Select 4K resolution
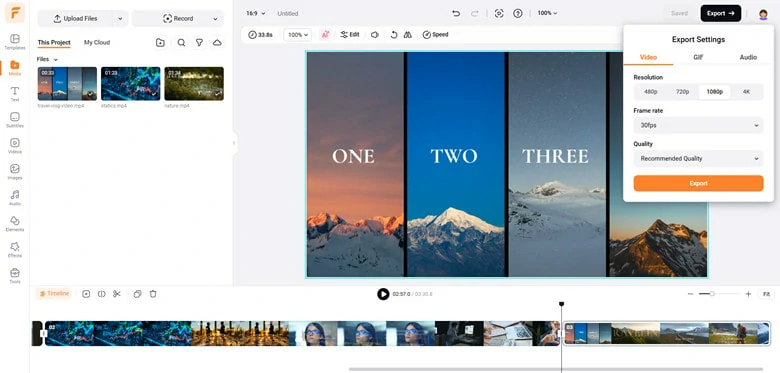Image resolution: width=780 pixels, height=373 pixels. pos(746,92)
